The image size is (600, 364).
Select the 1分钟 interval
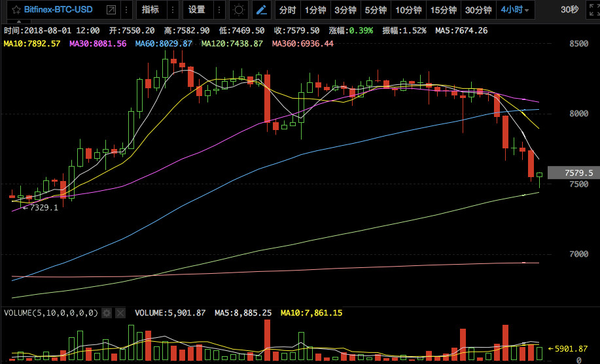tap(315, 10)
